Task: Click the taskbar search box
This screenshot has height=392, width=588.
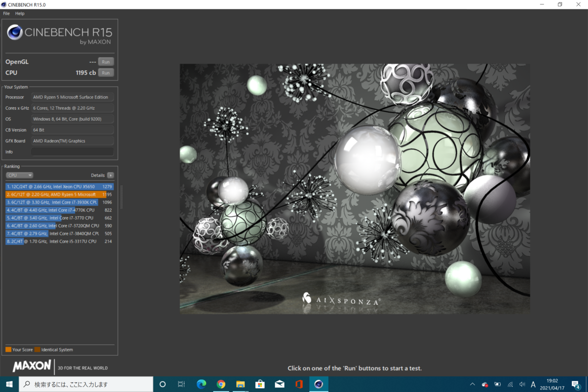Action: [86, 384]
